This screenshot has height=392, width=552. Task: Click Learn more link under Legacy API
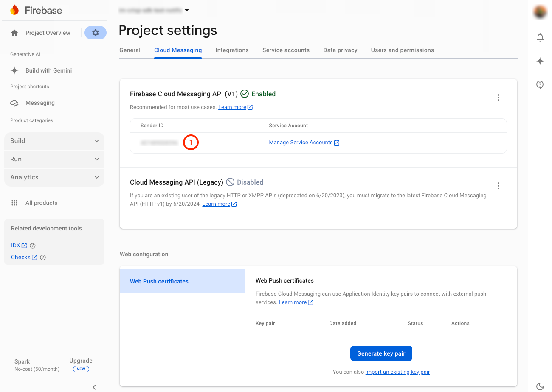[216, 204]
